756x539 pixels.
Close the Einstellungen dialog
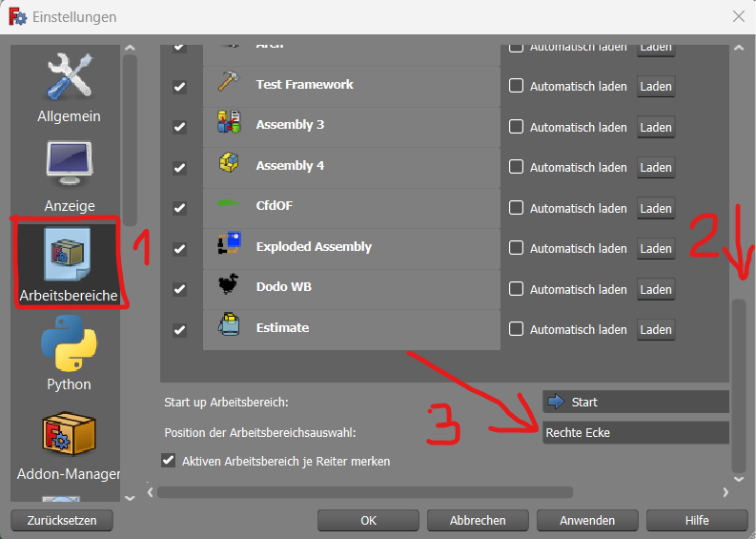(738, 16)
